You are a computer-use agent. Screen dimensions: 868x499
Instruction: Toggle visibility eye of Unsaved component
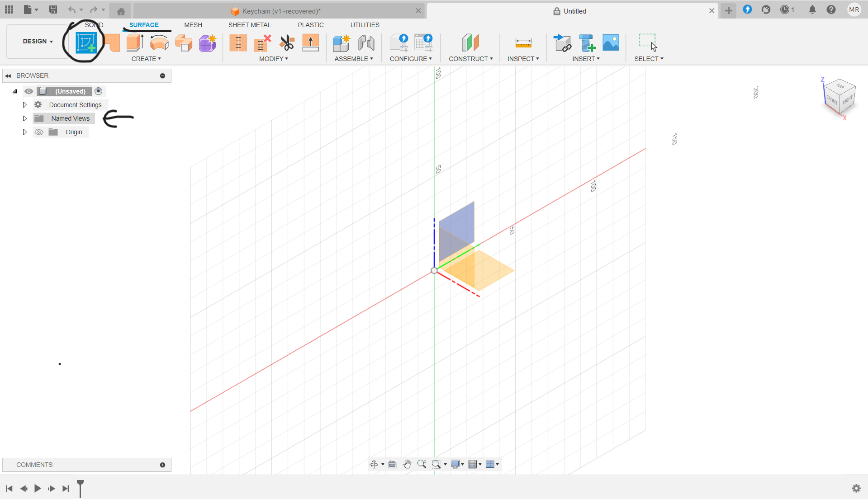[x=28, y=91]
